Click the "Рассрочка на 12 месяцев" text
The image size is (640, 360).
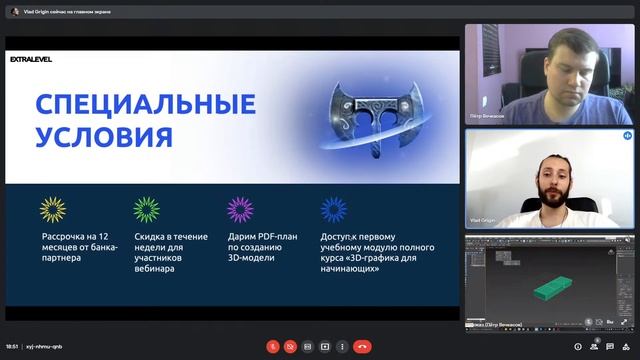tap(80, 247)
